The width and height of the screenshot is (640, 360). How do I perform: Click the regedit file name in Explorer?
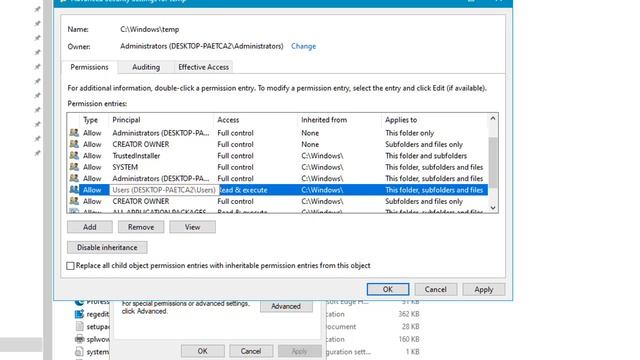click(98, 314)
